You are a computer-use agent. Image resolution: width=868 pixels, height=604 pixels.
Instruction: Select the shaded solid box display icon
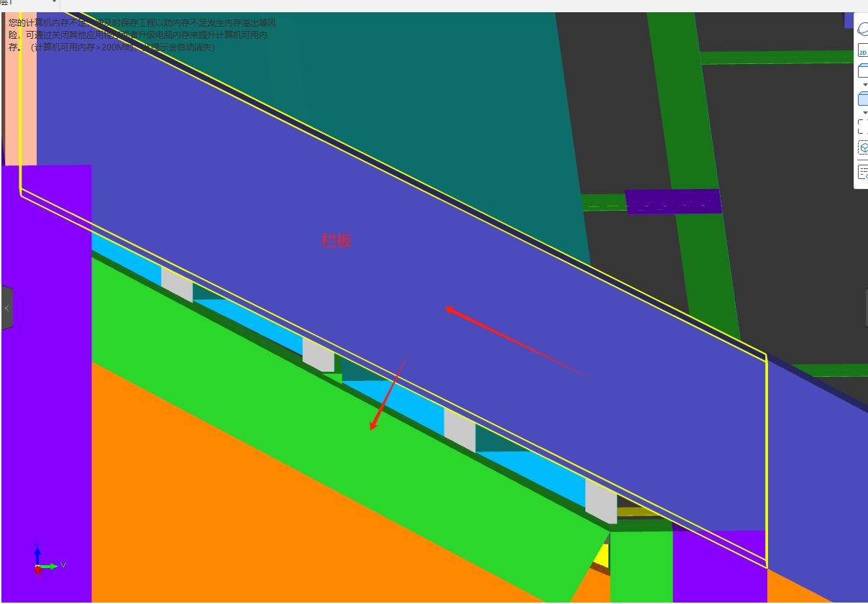[x=863, y=99]
